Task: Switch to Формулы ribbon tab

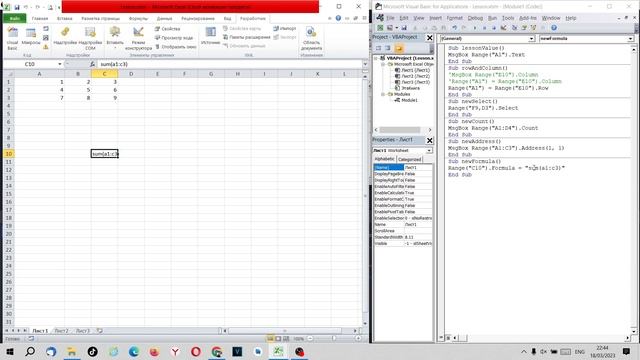Action: click(x=138, y=18)
